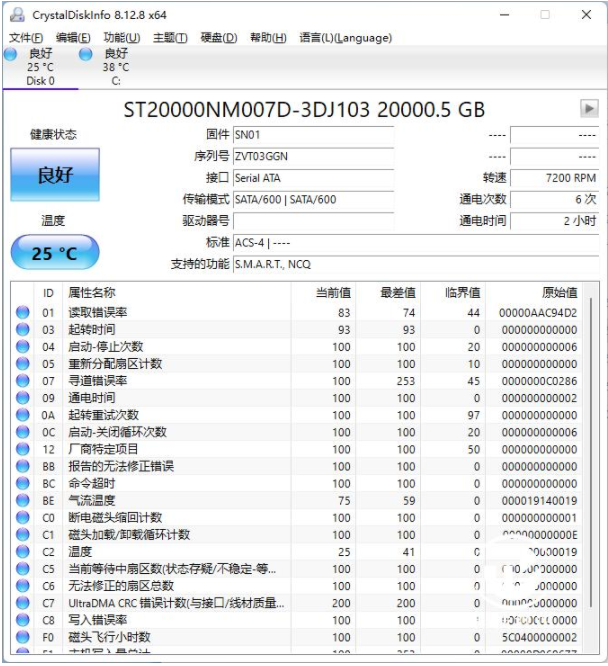Select the C: drive status icon at 38 °C
Image resolution: width=608 pixels, height=666 pixels.
(85, 55)
